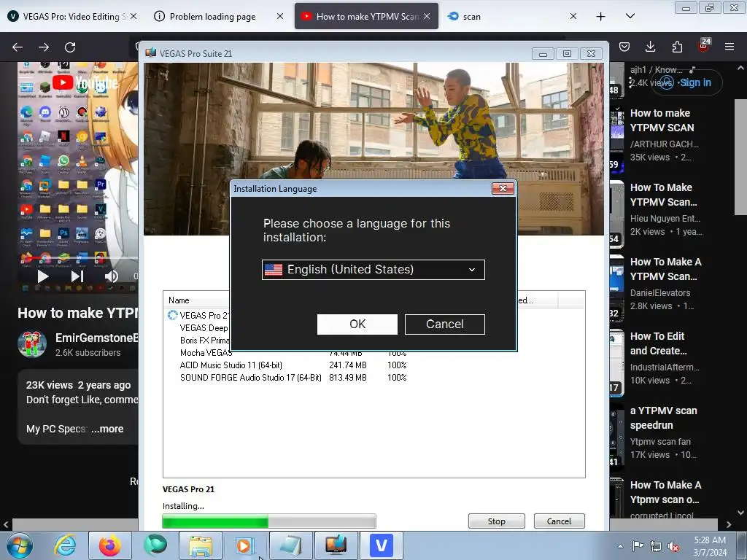747x560 pixels.
Task: Open the English (United States) language dropdown
Action: point(373,270)
